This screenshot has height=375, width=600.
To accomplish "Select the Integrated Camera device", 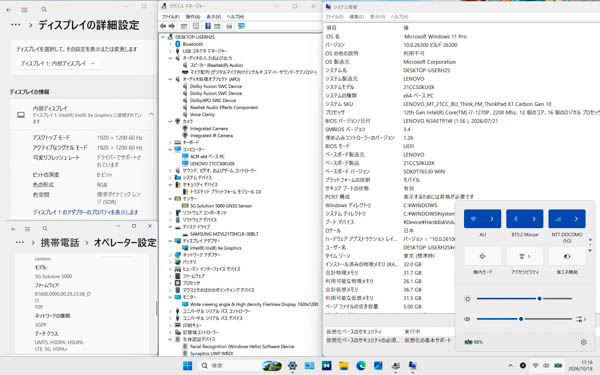I will [x=209, y=129].
